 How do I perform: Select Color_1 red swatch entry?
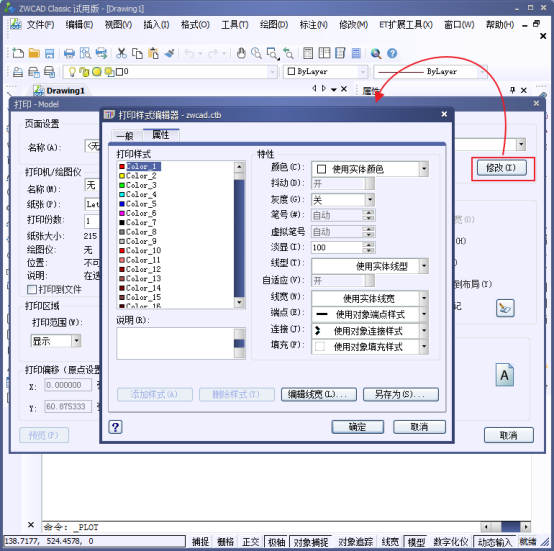click(x=140, y=166)
